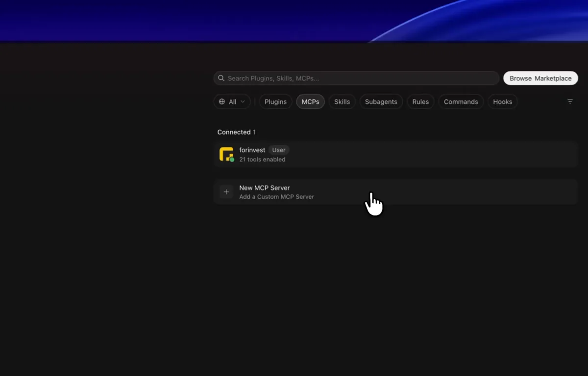This screenshot has width=588, height=376.
Task: Open Browse Marketplace
Action: [x=540, y=78]
